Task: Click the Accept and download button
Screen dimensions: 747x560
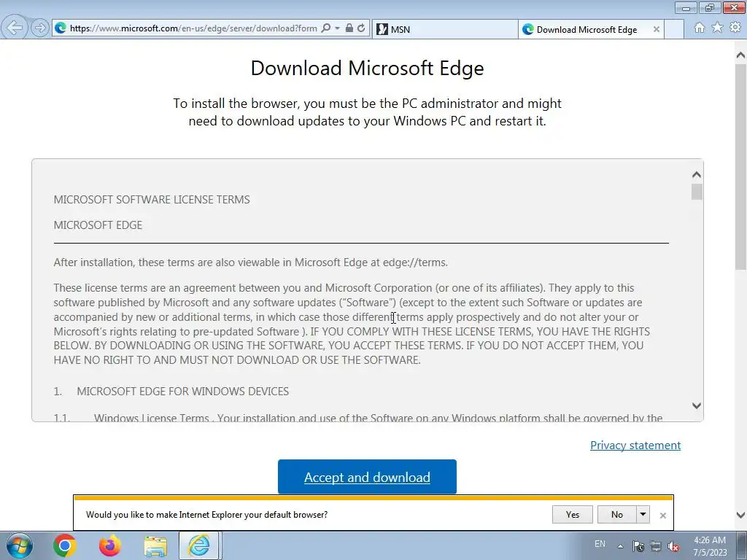Action: click(367, 477)
